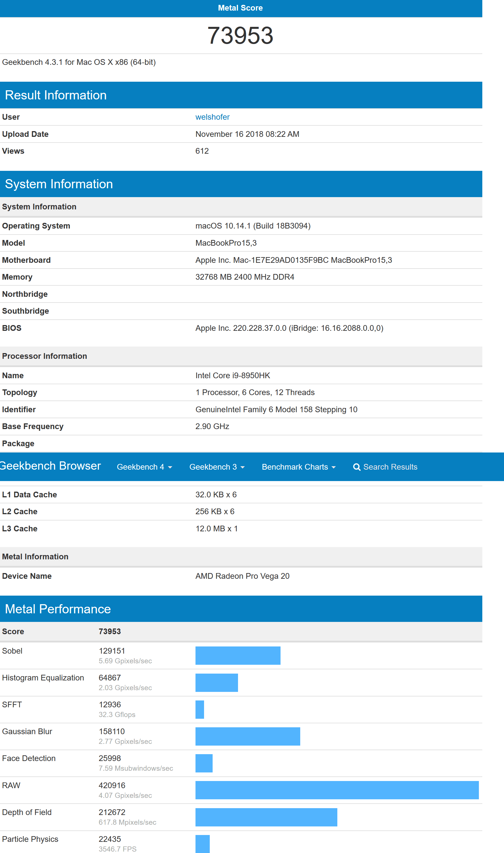Click the Base Frequency 2.90 GHz value

coord(212,426)
